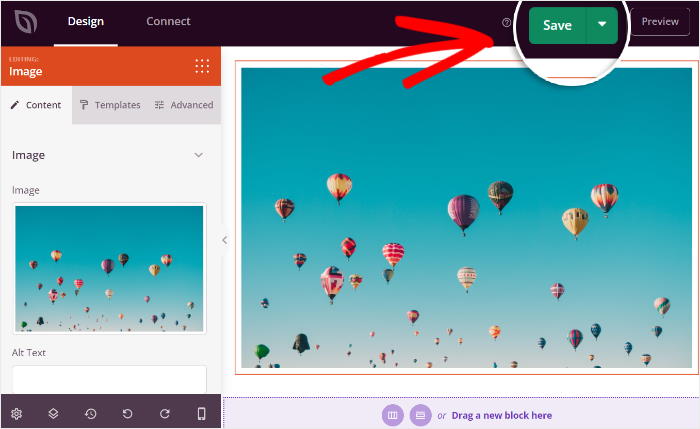
Task: Save the page with the Save button
Action: pyautogui.click(x=557, y=25)
